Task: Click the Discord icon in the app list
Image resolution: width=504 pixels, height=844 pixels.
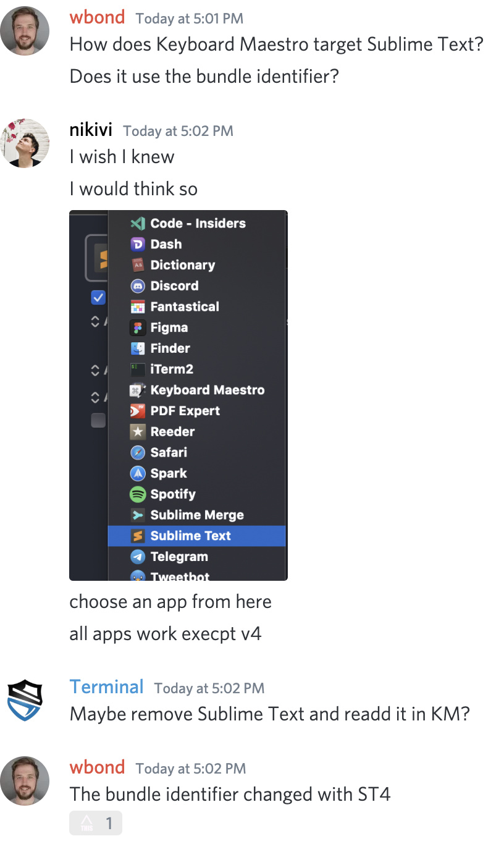Action: pyautogui.click(x=138, y=286)
